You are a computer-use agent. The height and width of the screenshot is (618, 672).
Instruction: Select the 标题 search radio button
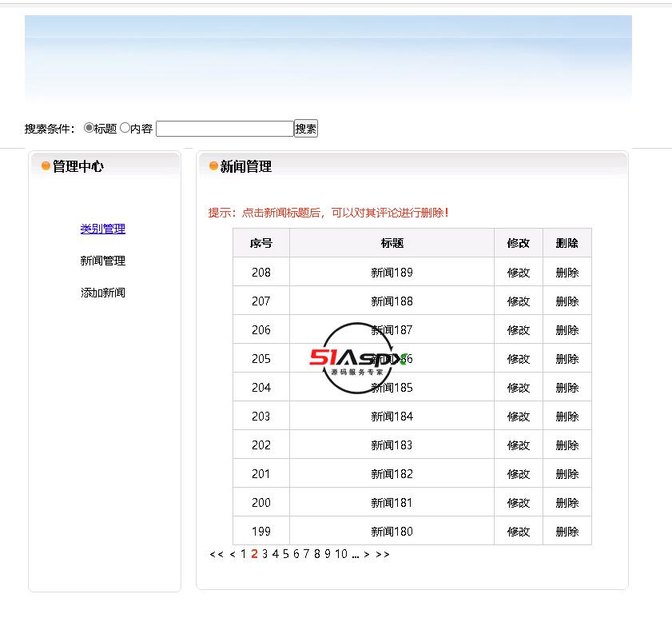pos(89,128)
